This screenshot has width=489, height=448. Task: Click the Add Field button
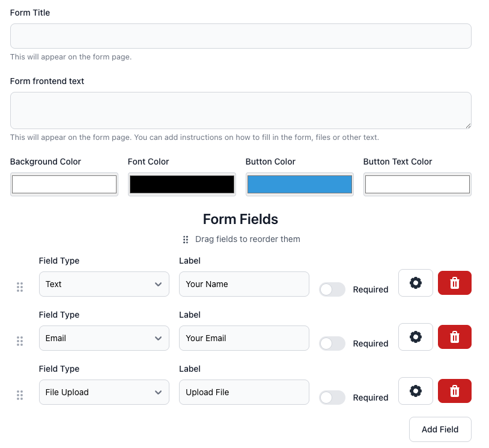(x=440, y=429)
